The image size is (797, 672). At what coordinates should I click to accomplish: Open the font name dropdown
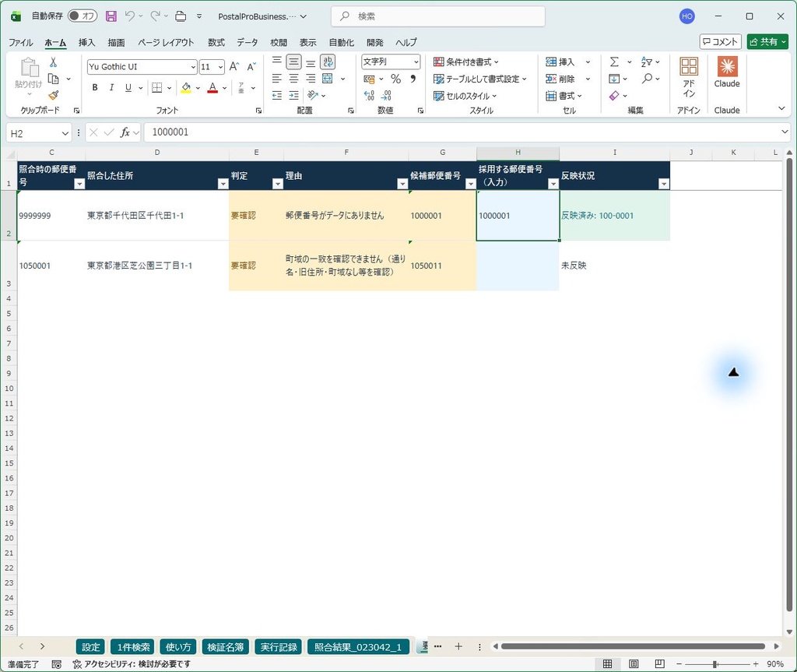coord(193,67)
